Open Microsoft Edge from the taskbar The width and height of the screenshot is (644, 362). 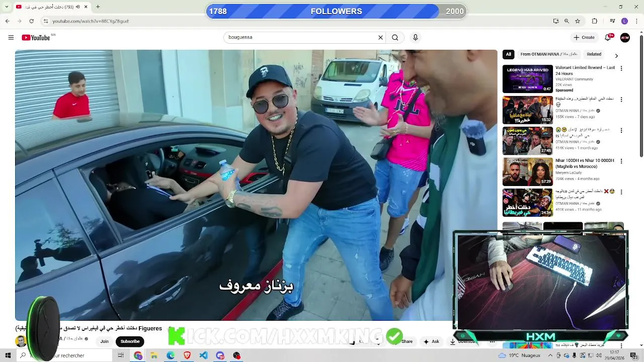171,355
